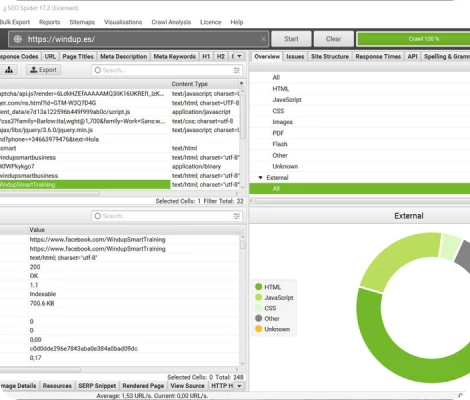The image size is (470, 400).
Task: Select Unknown in the overview tree
Action: tap(285, 166)
